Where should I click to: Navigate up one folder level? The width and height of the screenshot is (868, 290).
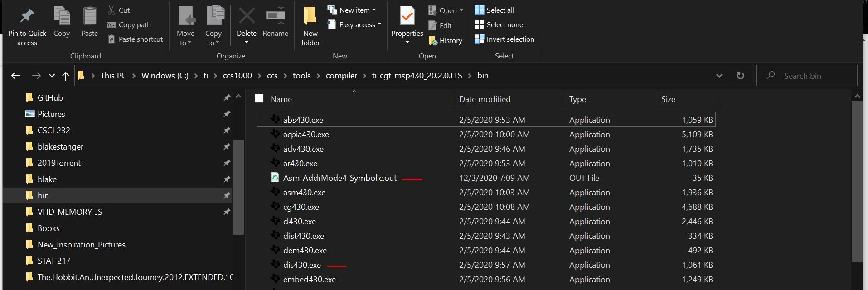[66, 76]
